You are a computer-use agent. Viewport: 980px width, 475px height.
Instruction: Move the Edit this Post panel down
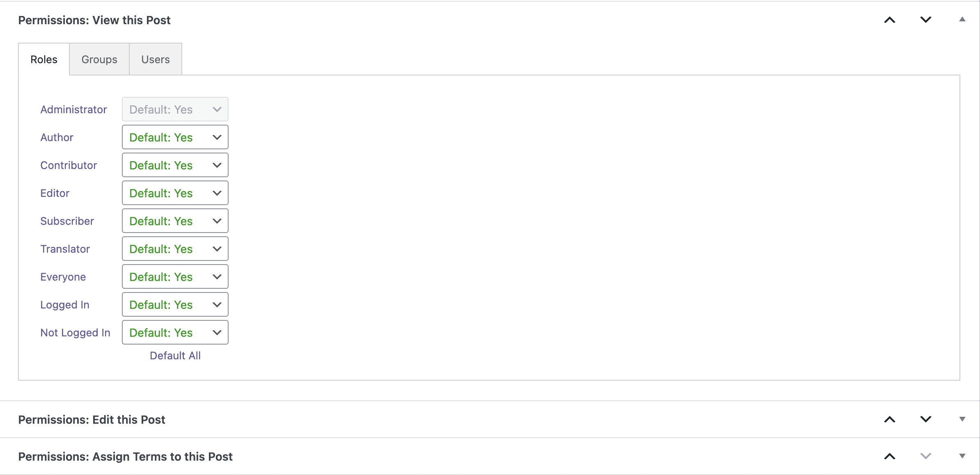coord(925,419)
